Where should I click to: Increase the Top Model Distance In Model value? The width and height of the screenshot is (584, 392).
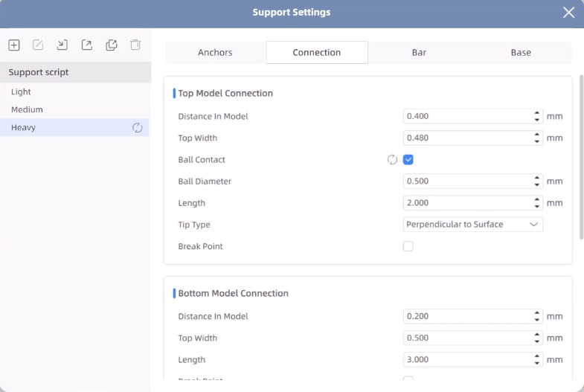tap(537, 113)
